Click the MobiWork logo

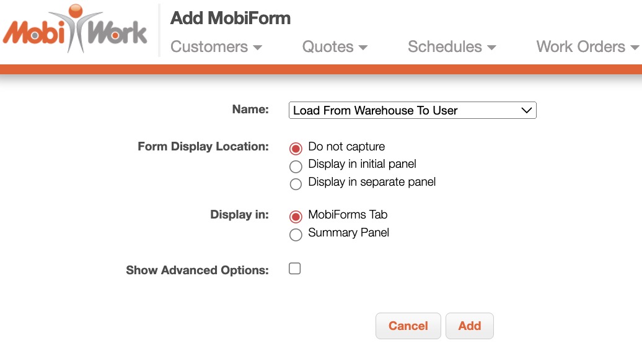pos(75,30)
